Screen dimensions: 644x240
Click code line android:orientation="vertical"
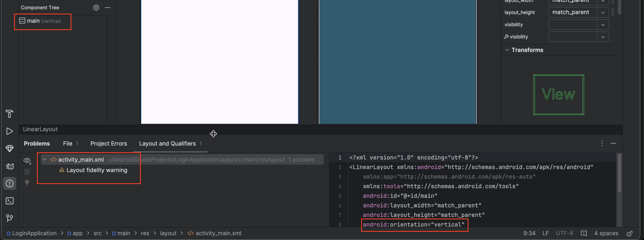coord(414,224)
